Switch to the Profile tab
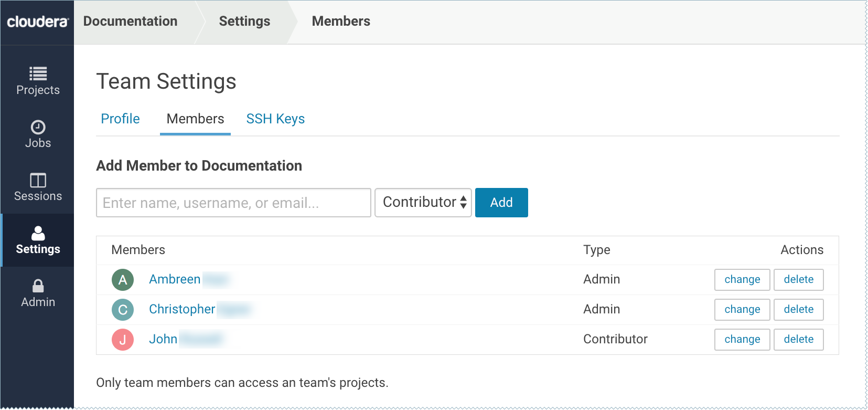The height and width of the screenshot is (410, 868). click(x=120, y=119)
